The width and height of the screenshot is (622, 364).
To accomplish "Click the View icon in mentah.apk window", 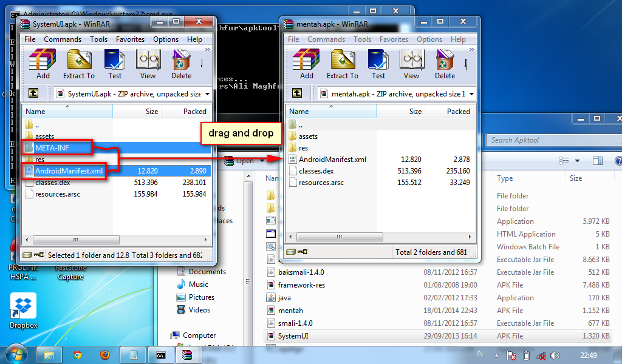I will pyautogui.click(x=411, y=62).
